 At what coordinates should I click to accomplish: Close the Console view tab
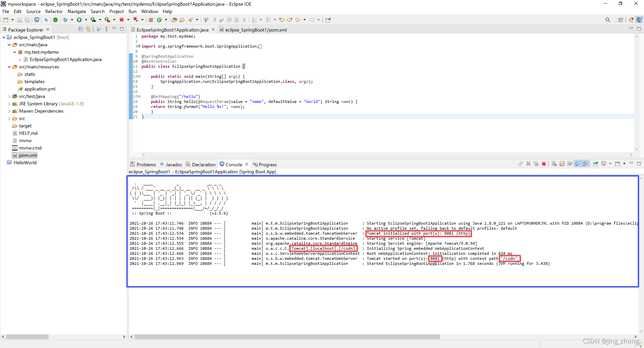click(247, 164)
